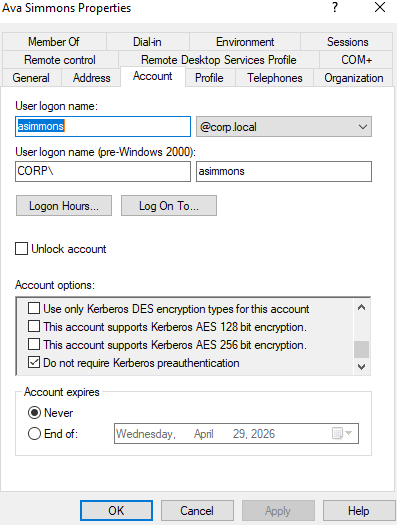
Task: Enable Use only Kerberos DES encryption types
Action: click(x=34, y=308)
